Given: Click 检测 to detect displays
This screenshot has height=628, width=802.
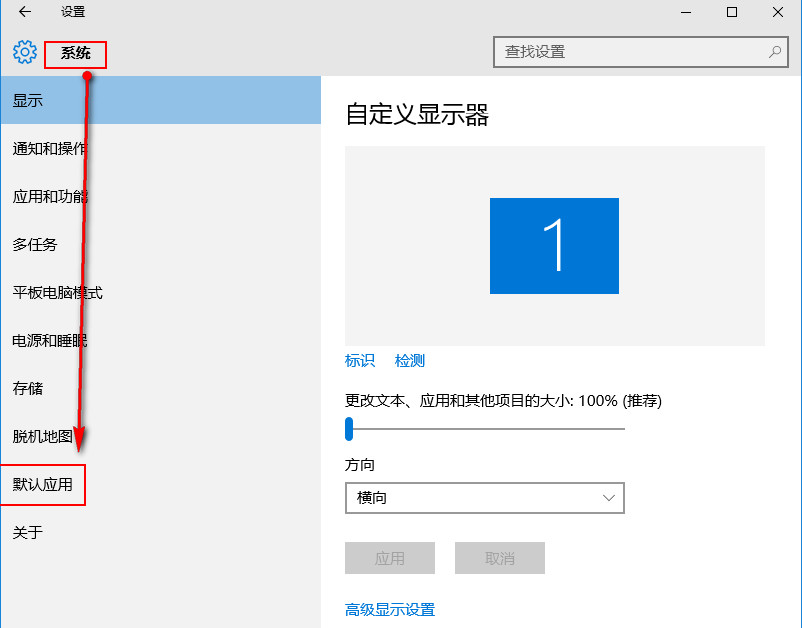Looking at the screenshot, I should pyautogui.click(x=409, y=360).
